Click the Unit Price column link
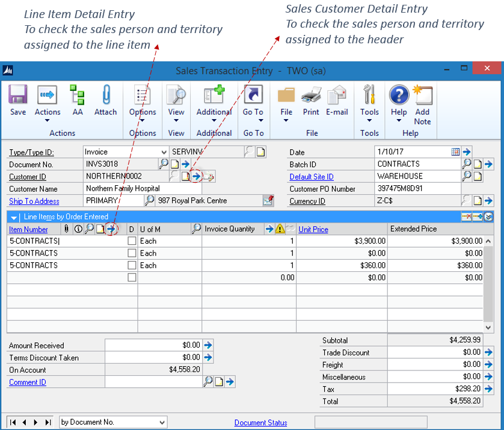Screen dimensions: 504x430 point(313,229)
